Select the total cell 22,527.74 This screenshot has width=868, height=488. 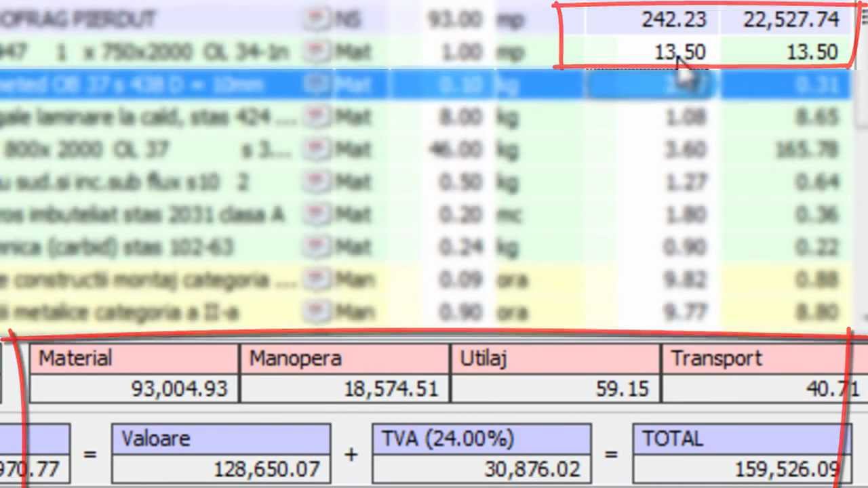(787, 20)
